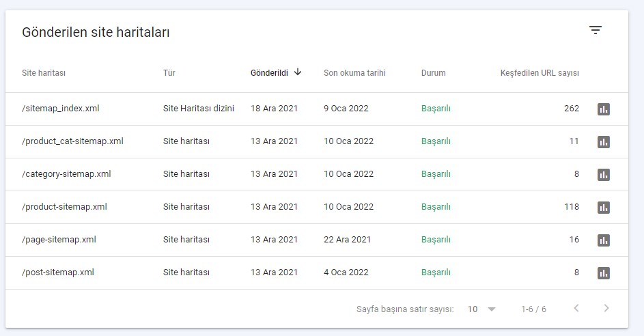The width and height of the screenshot is (644, 336).
Task: Click the 9 Oca 2022 last read date
Action: point(346,109)
